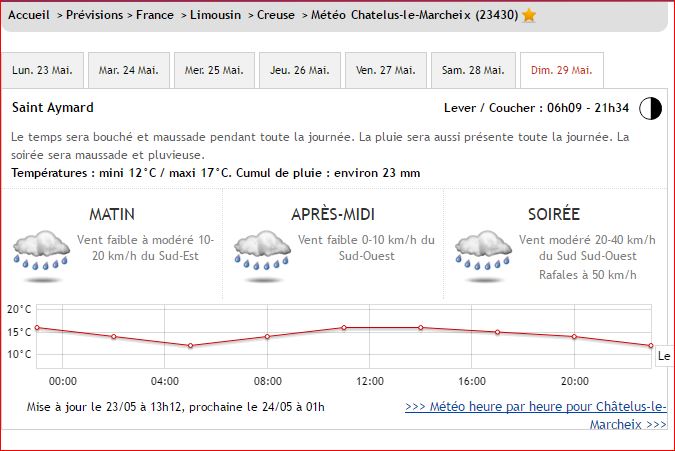Image resolution: width=675 pixels, height=451 pixels.
Task: Select the Mer. 25 Mai tab
Action: 214,71
